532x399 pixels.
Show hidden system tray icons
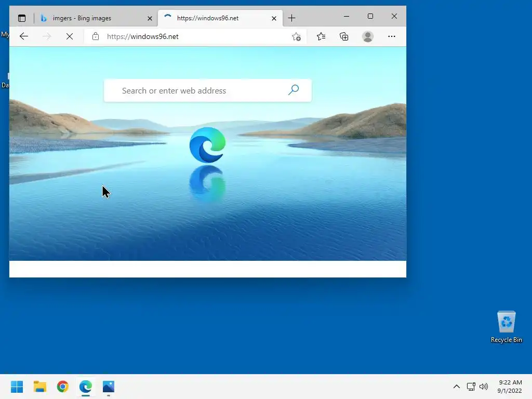click(x=457, y=387)
